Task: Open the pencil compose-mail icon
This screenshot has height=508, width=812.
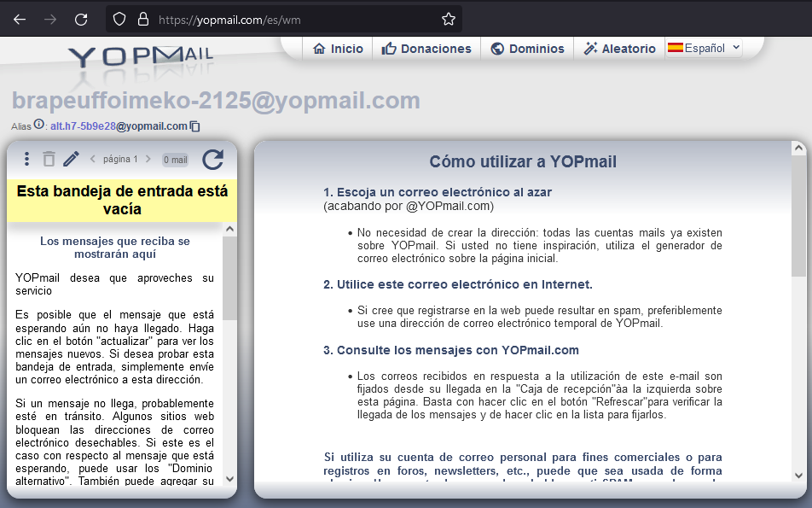Action: click(72, 159)
